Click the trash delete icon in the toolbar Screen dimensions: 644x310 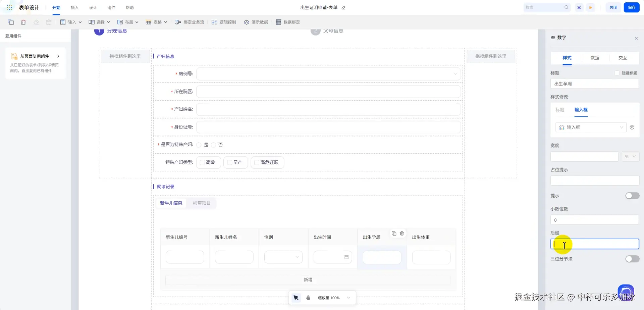23,22
